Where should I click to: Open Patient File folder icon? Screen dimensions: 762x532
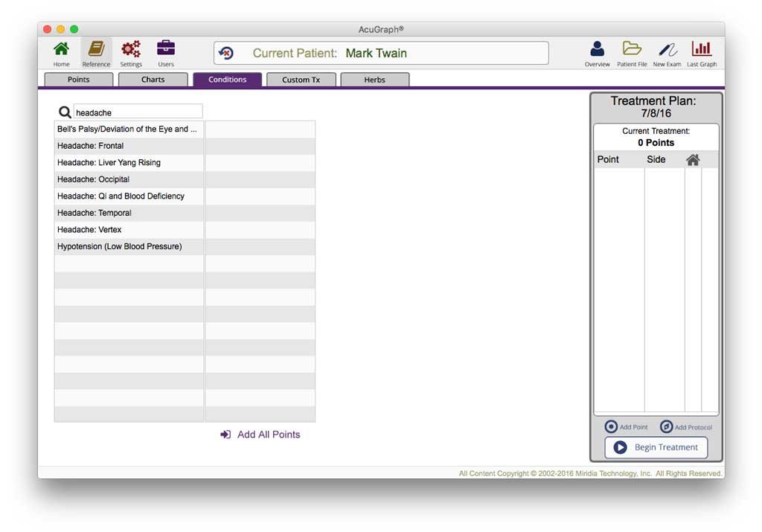tap(632, 48)
